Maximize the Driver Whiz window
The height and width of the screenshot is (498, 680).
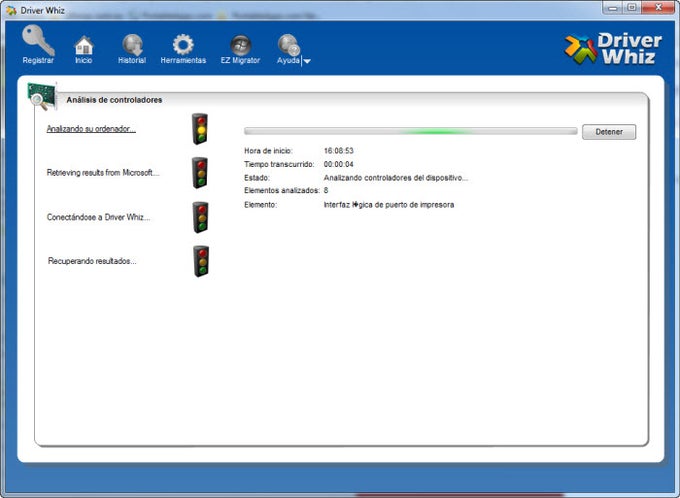pos(632,7)
